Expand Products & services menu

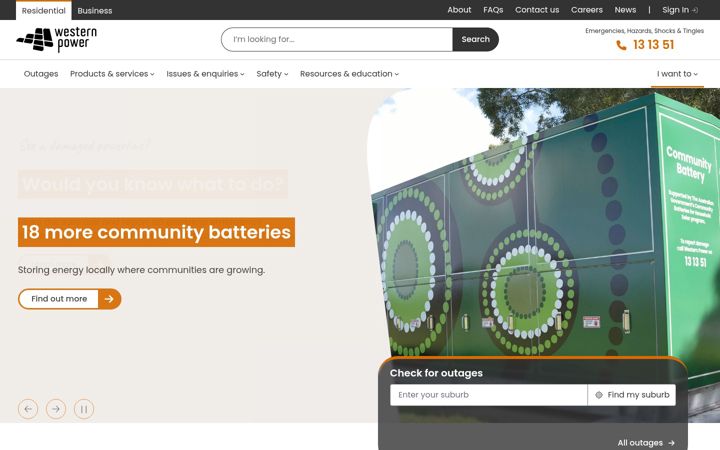pyautogui.click(x=112, y=74)
